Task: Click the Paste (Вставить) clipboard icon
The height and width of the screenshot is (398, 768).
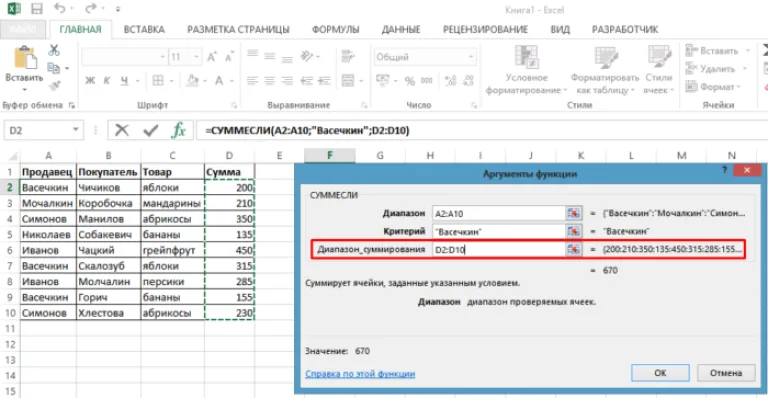Action: [x=24, y=58]
